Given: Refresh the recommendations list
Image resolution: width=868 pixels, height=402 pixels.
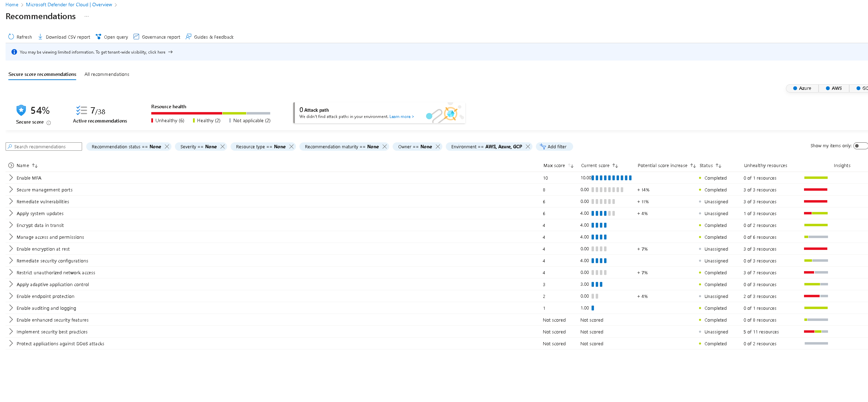Looking at the screenshot, I should [19, 37].
